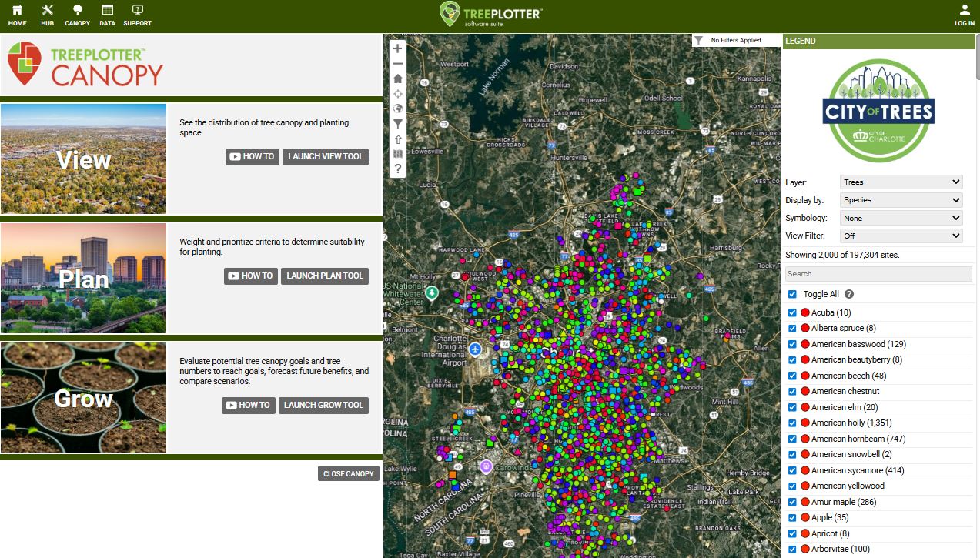The image size is (980, 558).
Task: Click the map filter funnel tool
Action: click(398, 123)
